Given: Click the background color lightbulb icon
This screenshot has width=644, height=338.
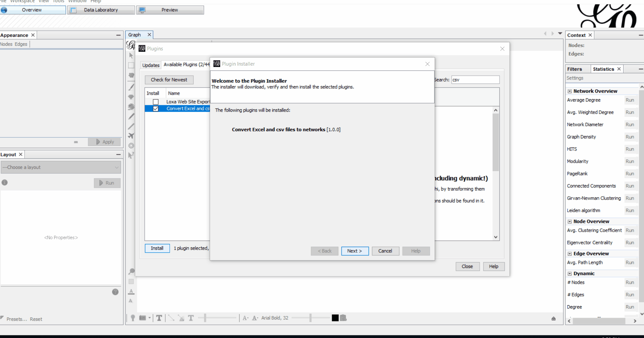Looking at the screenshot, I should coord(133,318).
